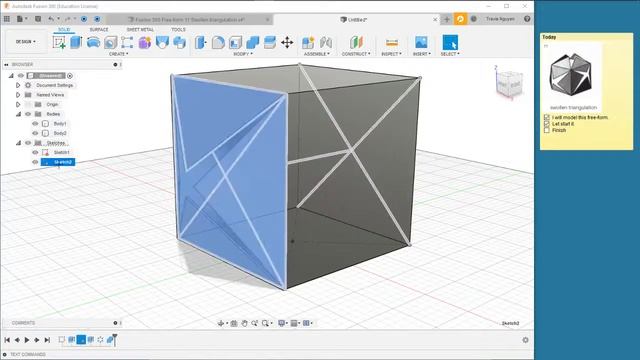640x360 pixels.
Task: Open the CREATE dropdown menu
Action: (x=119, y=54)
